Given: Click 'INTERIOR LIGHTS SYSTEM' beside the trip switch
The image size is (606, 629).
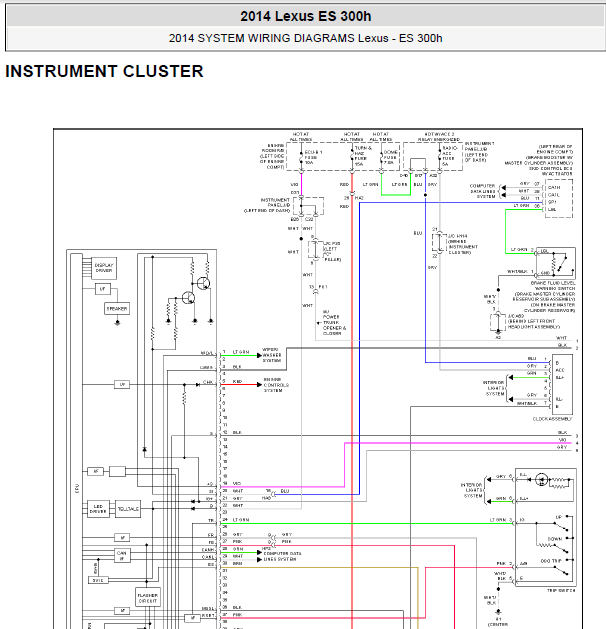Looking at the screenshot, I should tap(472, 490).
